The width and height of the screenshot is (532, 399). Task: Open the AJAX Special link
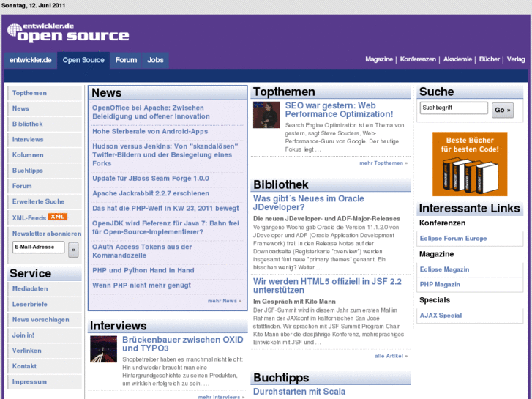point(441,315)
